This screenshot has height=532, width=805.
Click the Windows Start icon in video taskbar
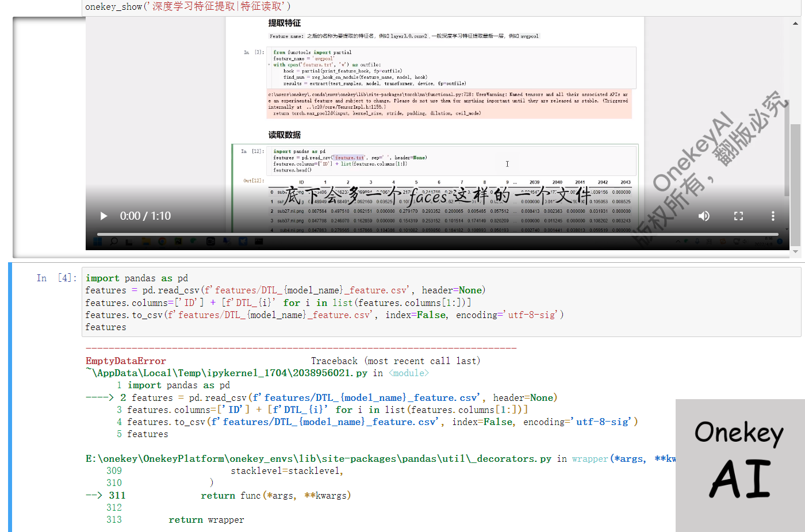[x=97, y=242]
